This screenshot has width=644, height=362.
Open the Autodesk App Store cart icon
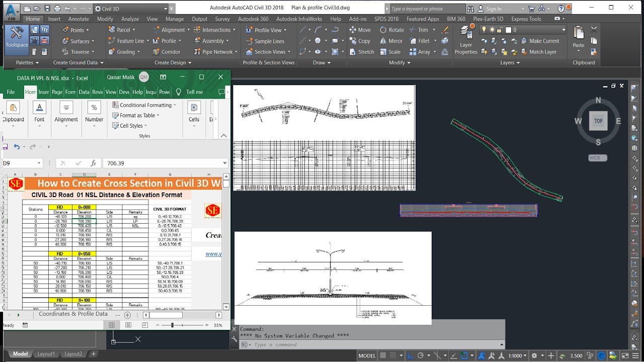531,9
